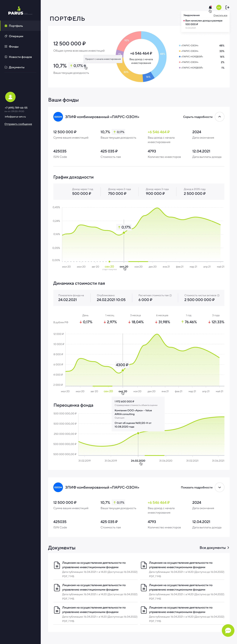Click the logout icon in header
237x644 pixels.
(x=227, y=7)
